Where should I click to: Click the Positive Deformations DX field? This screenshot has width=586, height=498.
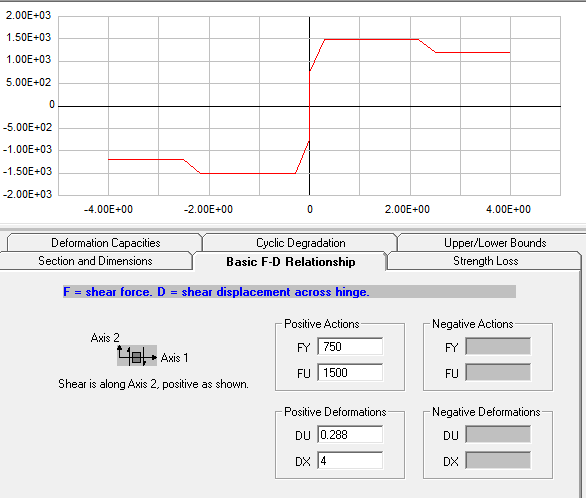click(350, 460)
